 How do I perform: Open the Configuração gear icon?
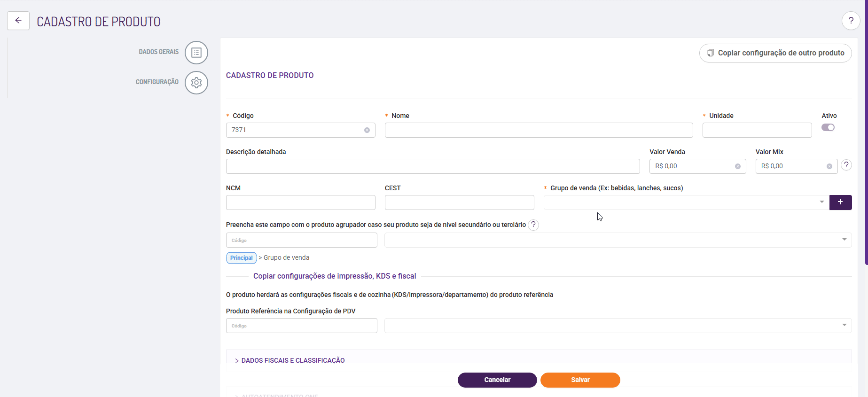point(196,83)
